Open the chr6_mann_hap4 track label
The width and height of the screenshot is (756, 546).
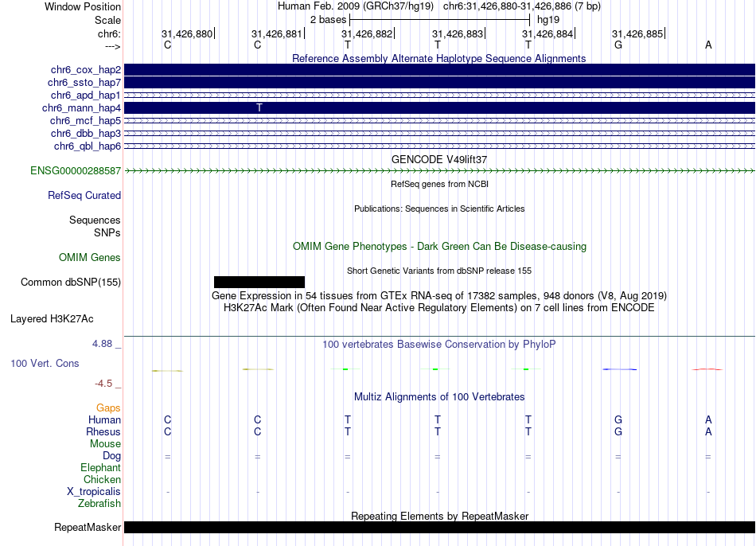(81, 108)
